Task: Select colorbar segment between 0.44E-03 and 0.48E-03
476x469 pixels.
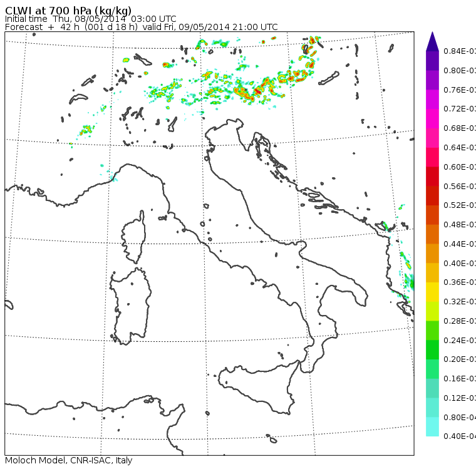Action: (432, 234)
